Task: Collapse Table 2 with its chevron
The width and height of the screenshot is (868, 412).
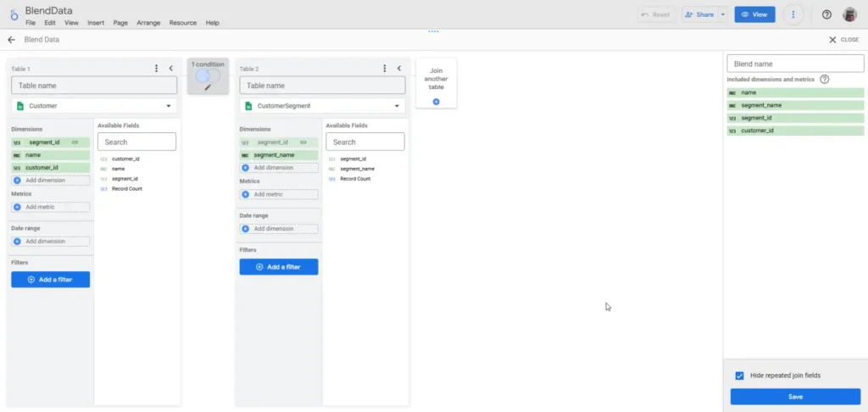Action: [x=398, y=68]
